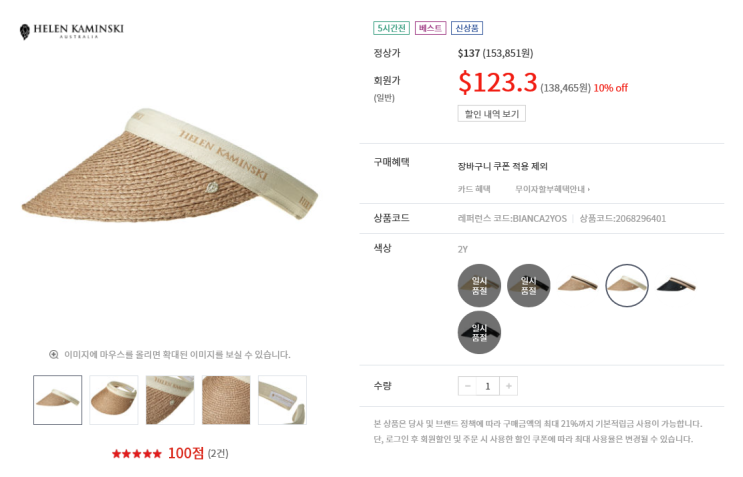View the logo-band close-up thumbnail

click(170, 400)
